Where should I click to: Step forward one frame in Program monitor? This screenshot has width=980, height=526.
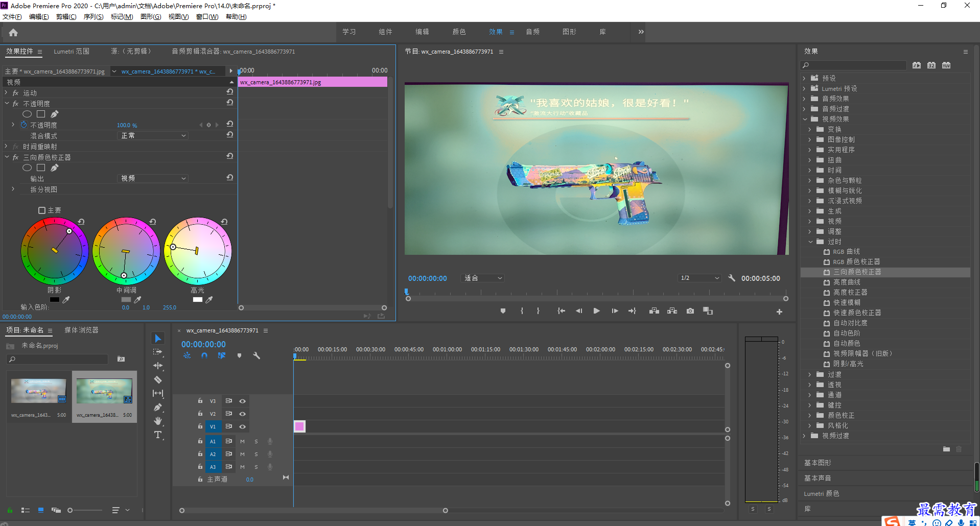tap(615, 311)
